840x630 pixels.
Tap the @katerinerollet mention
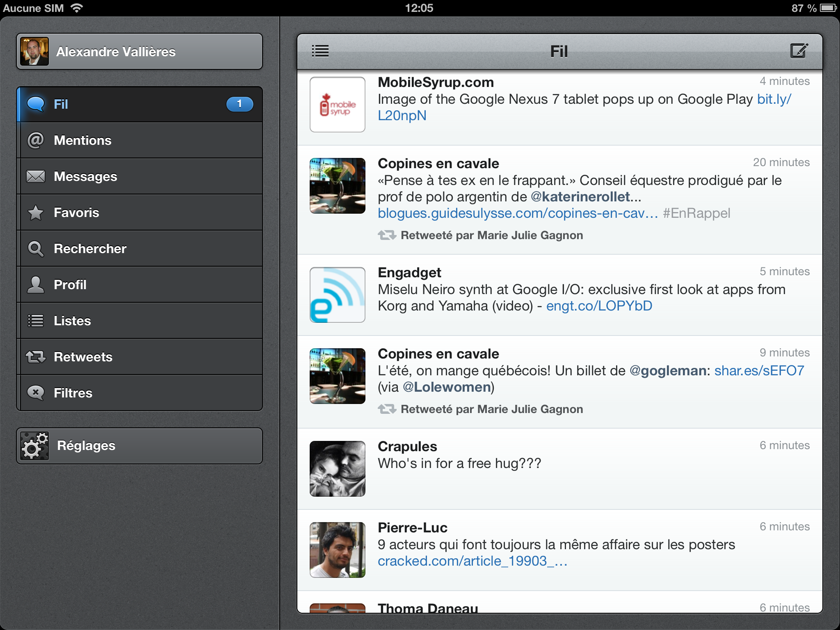pos(581,197)
